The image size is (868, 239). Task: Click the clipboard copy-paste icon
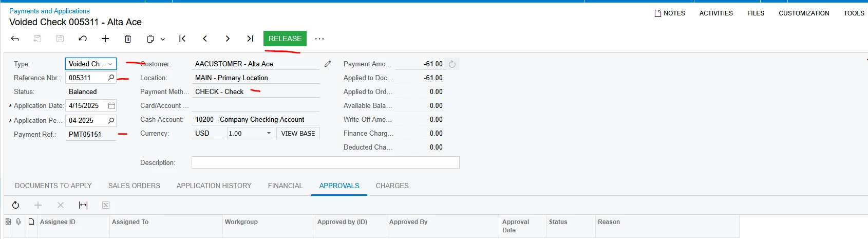150,39
